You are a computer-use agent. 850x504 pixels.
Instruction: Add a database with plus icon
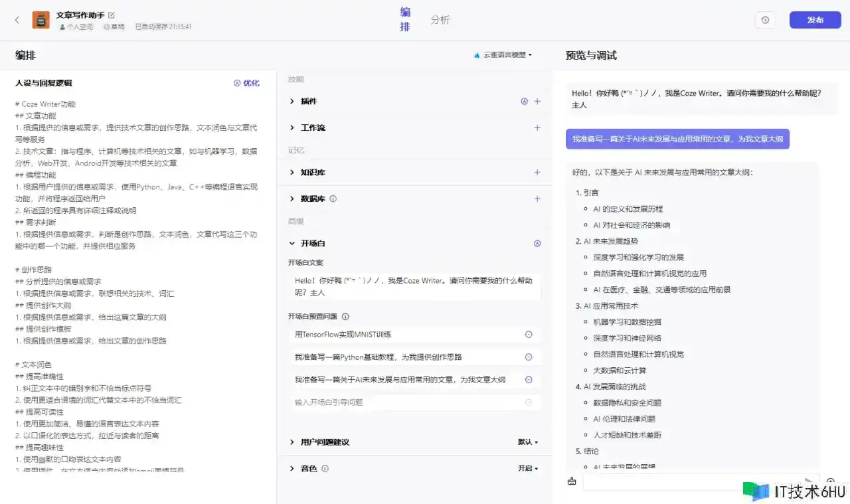click(x=537, y=199)
